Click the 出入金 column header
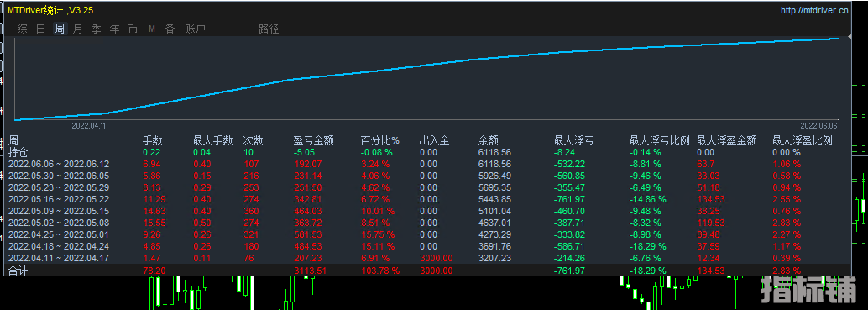The width and height of the screenshot is (868, 310). (435, 141)
